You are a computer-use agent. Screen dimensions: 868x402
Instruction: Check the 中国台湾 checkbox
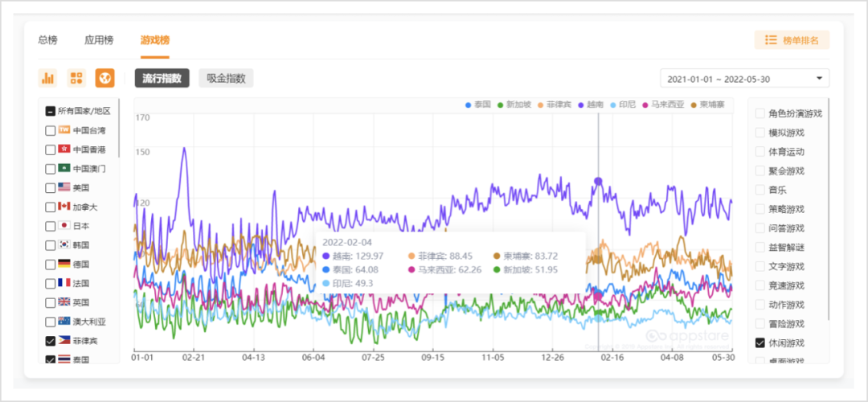(51, 130)
